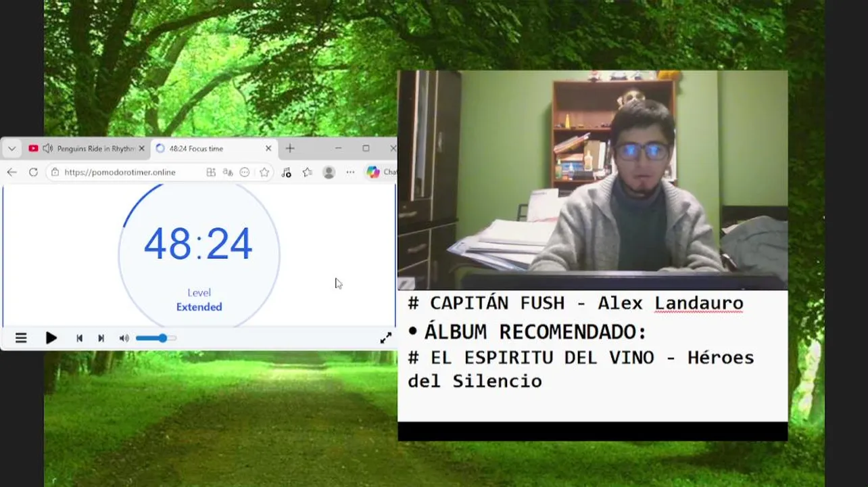Skip to previous track
Image resolution: width=868 pixels, height=487 pixels.
[79, 338]
